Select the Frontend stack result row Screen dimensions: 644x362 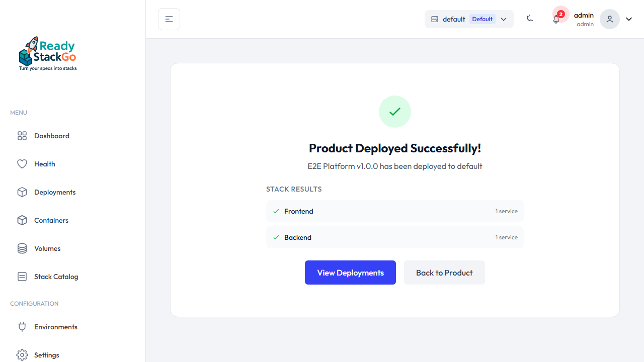tap(394, 211)
